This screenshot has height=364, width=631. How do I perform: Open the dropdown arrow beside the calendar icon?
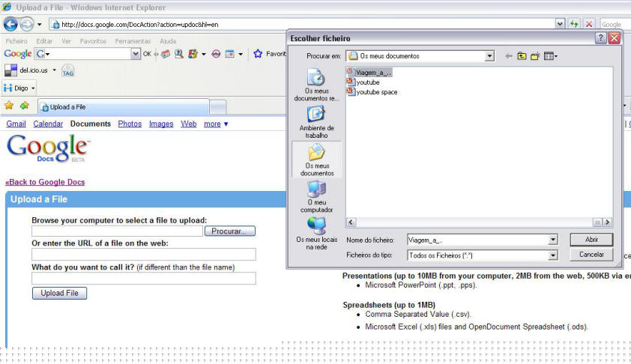(x=241, y=54)
